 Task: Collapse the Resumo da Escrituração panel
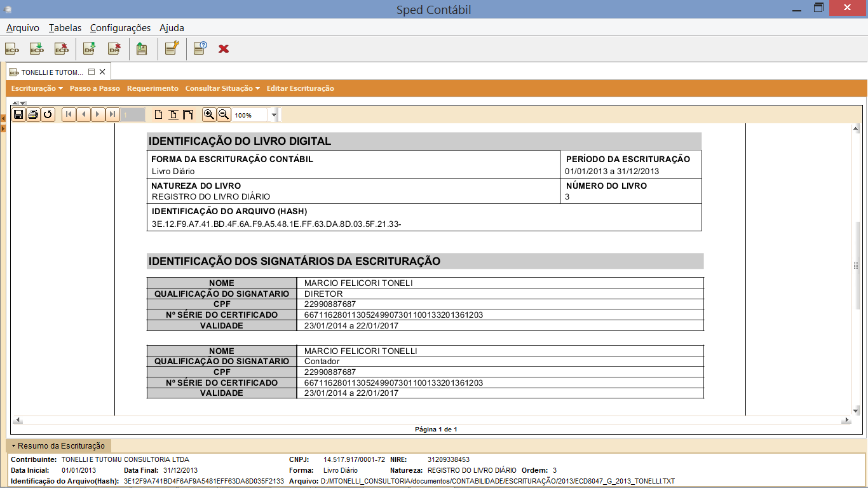click(58, 446)
